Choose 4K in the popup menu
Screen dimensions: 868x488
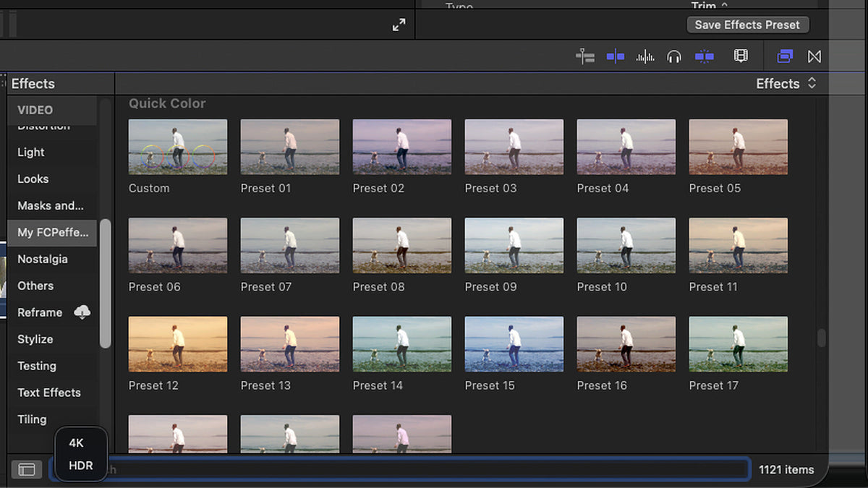click(77, 442)
